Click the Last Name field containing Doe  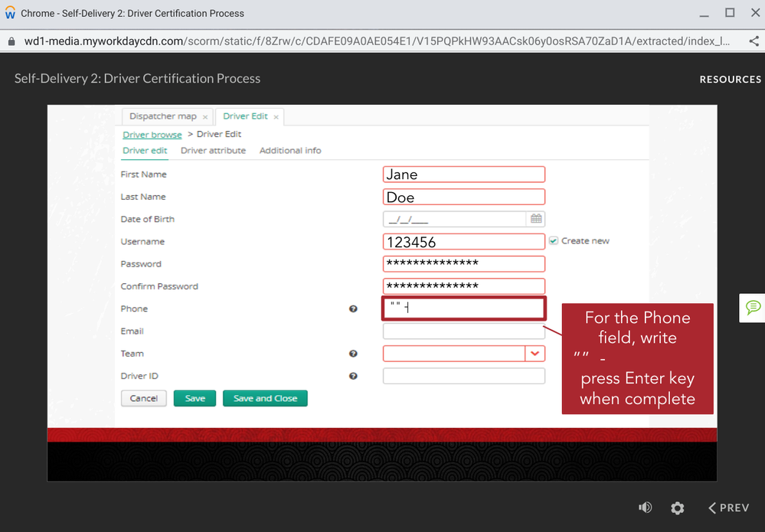(x=463, y=197)
